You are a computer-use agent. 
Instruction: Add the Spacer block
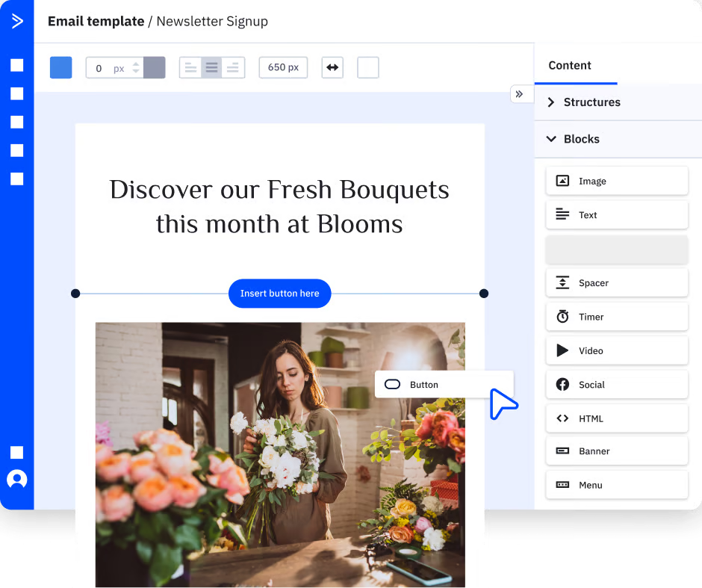(x=617, y=282)
